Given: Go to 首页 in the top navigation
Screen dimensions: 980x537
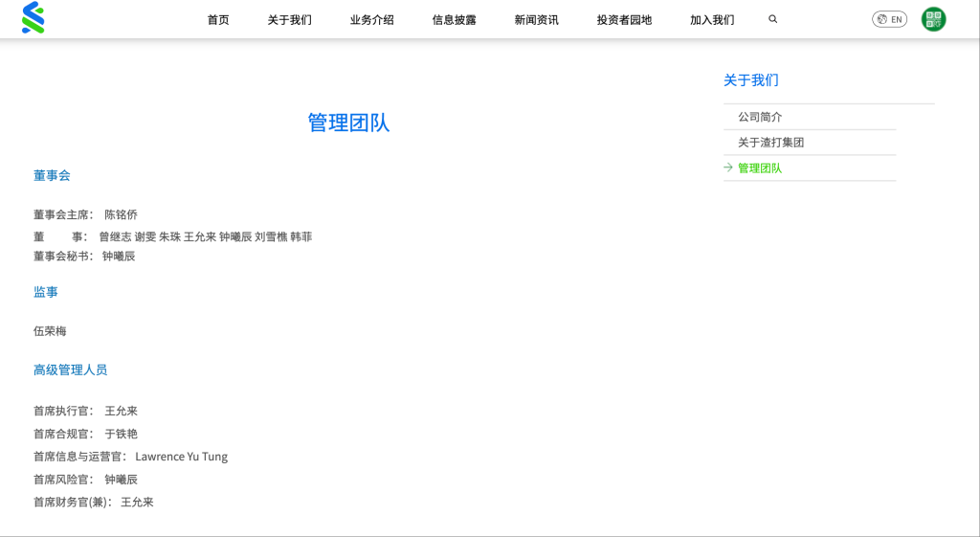Looking at the screenshot, I should 218,20.
